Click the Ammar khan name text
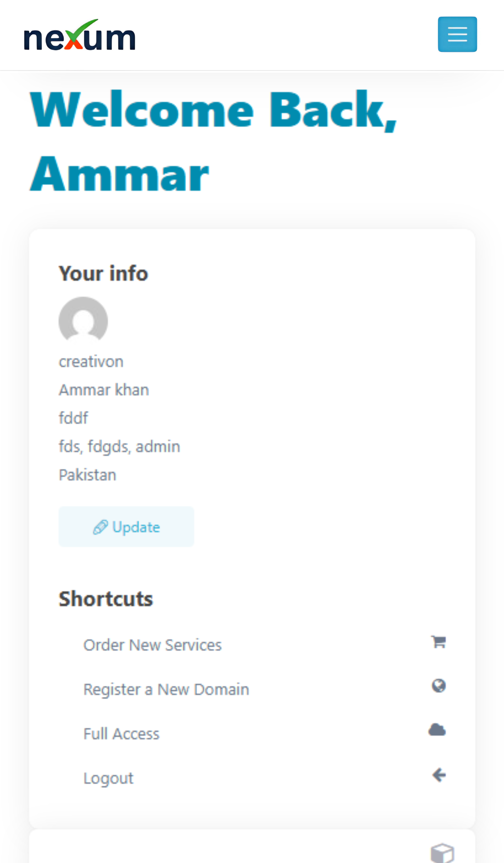Screen dimensions: 504x863 coord(104,390)
